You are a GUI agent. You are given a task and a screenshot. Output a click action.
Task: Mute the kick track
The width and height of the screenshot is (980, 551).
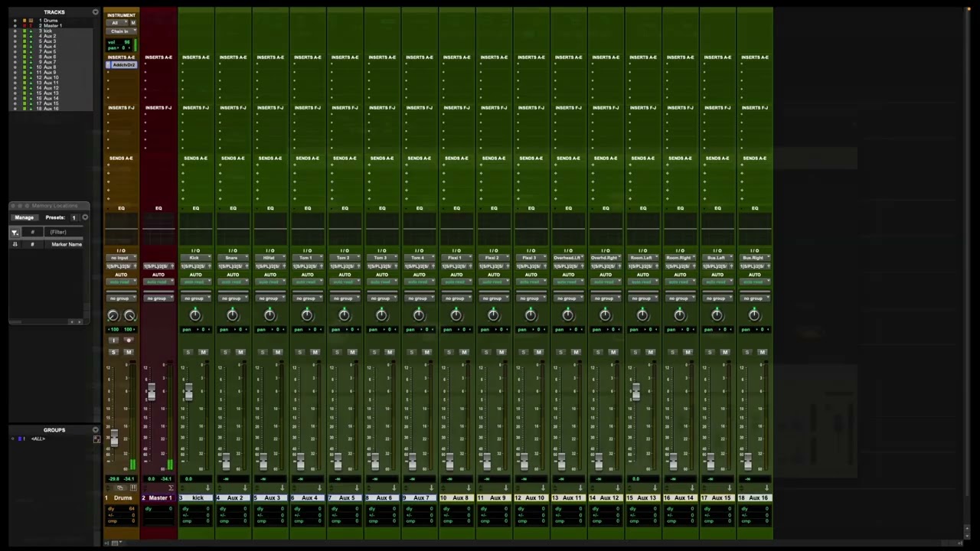(x=203, y=352)
